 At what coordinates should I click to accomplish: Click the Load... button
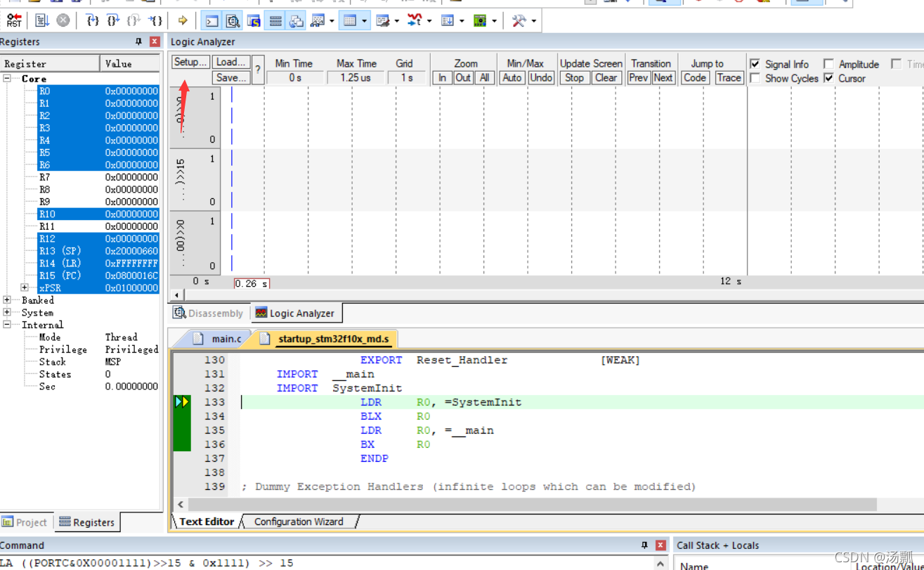[231, 62]
